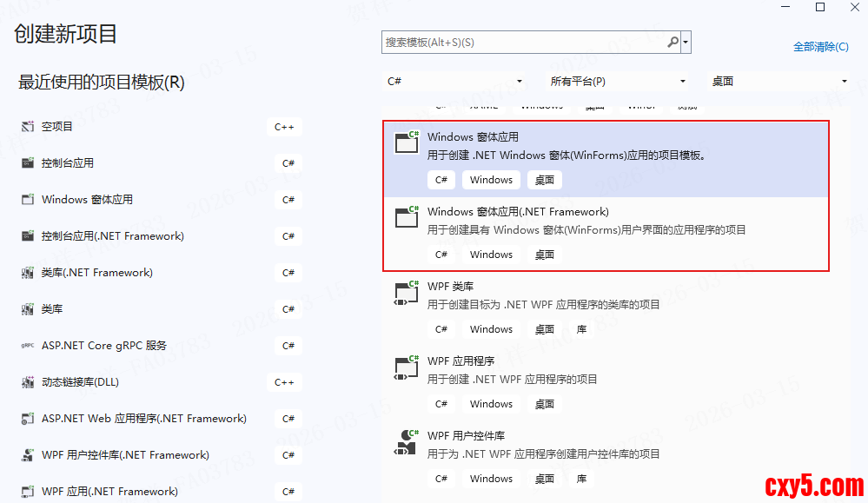Choose recent 动态链接库(DLL) template

coord(161,382)
